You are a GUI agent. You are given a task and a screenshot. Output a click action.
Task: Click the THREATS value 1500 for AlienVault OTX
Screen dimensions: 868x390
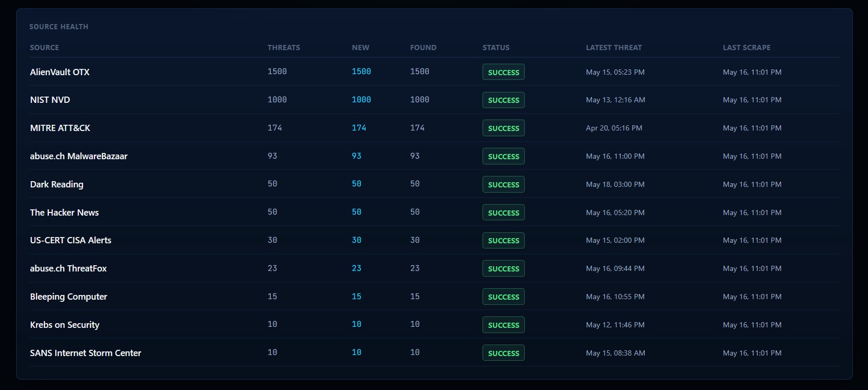pos(277,72)
